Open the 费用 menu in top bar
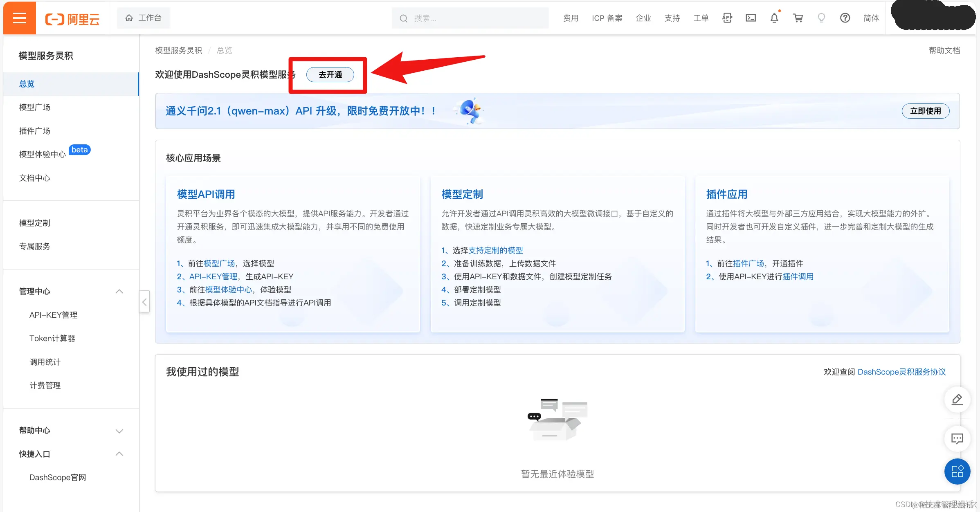Image resolution: width=980 pixels, height=512 pixels. (570, 18)
